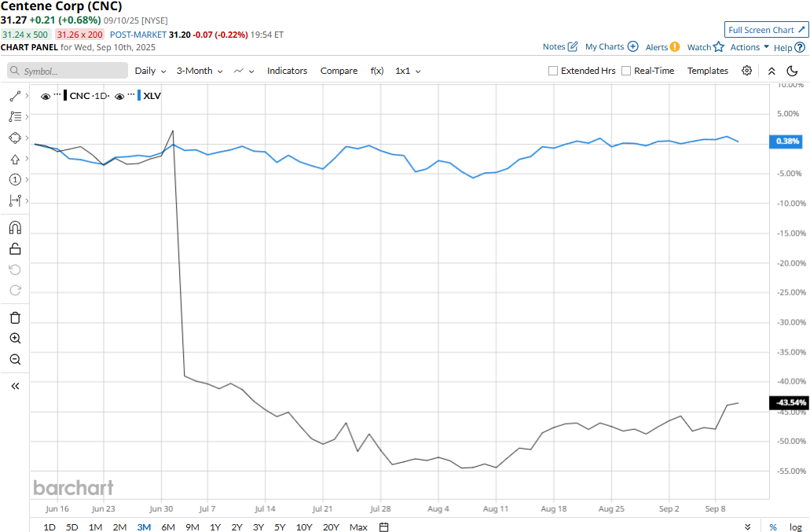Open chart settings gear

[746, 71]
